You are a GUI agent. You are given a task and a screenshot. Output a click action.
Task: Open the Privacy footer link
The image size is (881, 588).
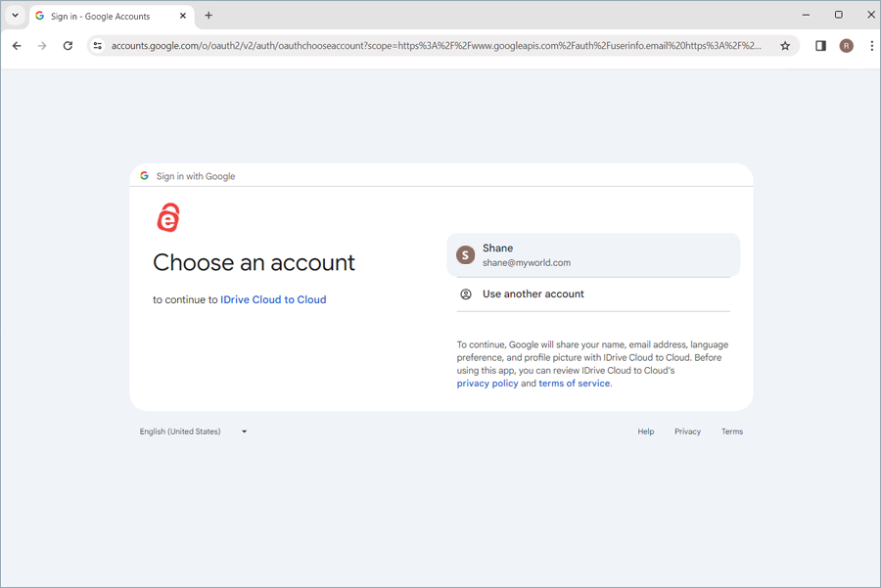pyautogui.click(x=687, y=431)
